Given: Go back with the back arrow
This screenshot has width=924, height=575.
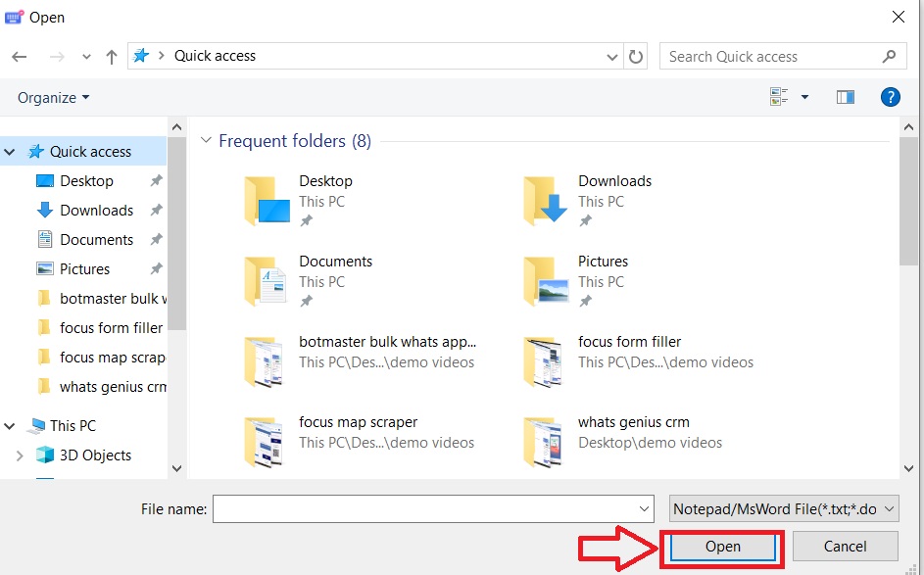Looking at the screenshot, I should (20, 57).
